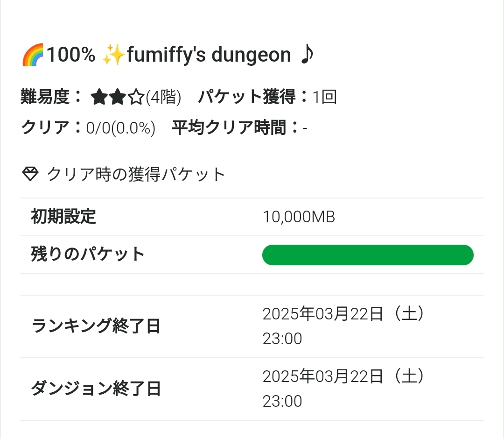Click the パケット獲得 label
504x439 pixels.
point(247,97)
